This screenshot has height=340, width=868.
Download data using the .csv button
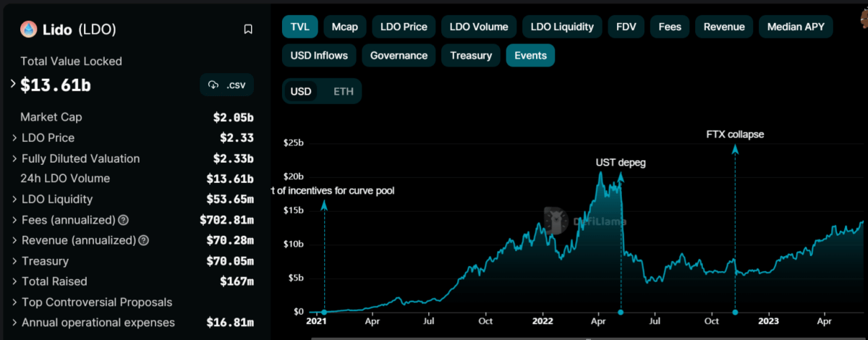226,85
